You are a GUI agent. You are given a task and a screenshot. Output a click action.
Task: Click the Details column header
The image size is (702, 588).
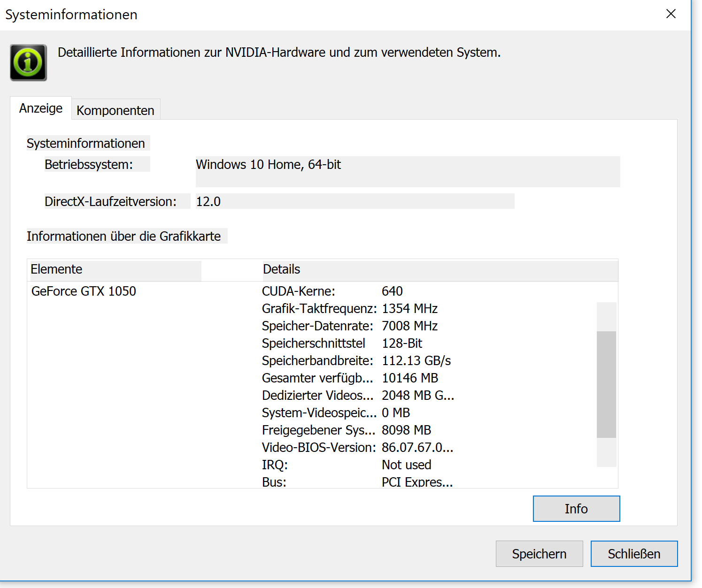[281, 269]
